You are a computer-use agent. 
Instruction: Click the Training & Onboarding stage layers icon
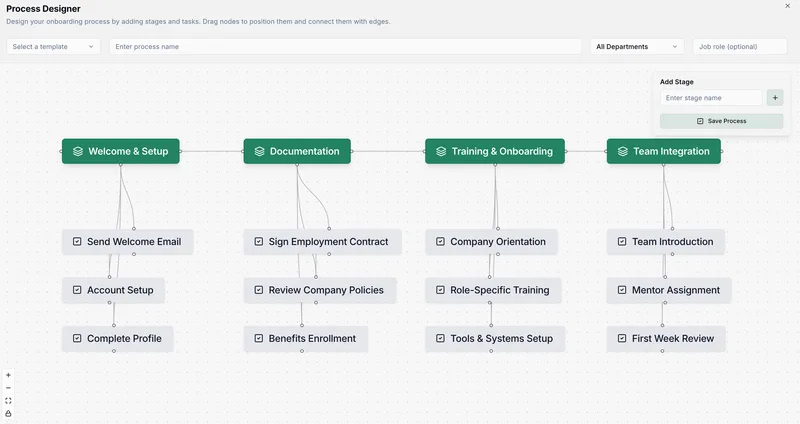441,152
